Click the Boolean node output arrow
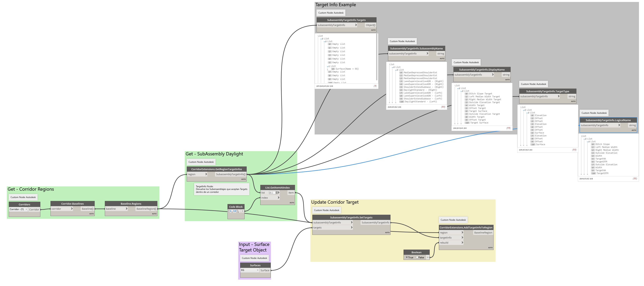Viewport: 644px width, 286px height. coord(428,257)
